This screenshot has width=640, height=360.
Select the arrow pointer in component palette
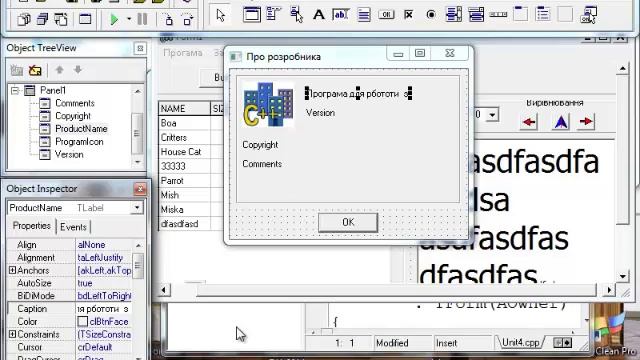220,15
